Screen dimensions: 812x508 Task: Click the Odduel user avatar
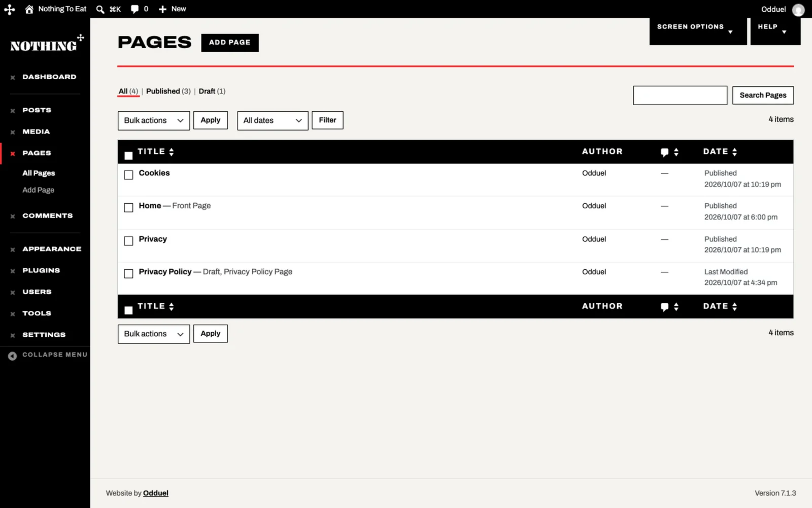[798, 10]
